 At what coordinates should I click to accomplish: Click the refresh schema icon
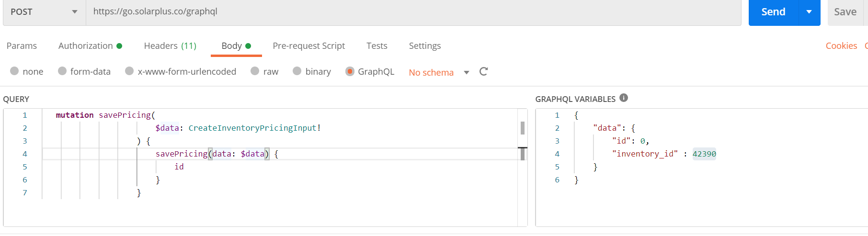pos(483,71)
